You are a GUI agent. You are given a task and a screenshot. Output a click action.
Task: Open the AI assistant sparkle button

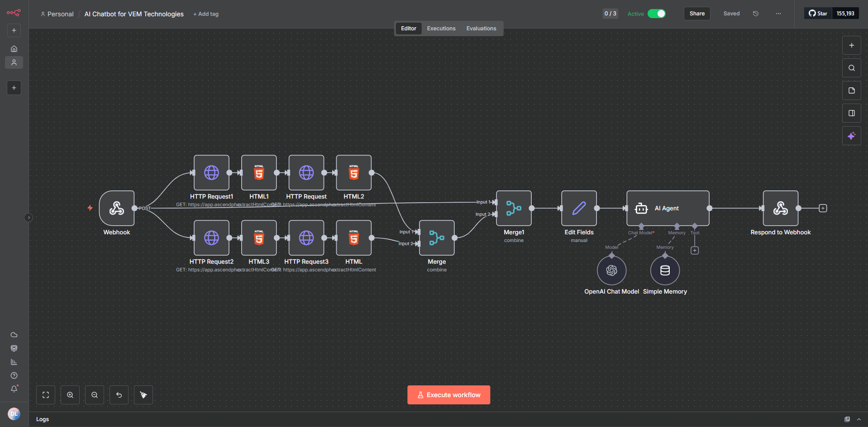click(x=851, y=136)
